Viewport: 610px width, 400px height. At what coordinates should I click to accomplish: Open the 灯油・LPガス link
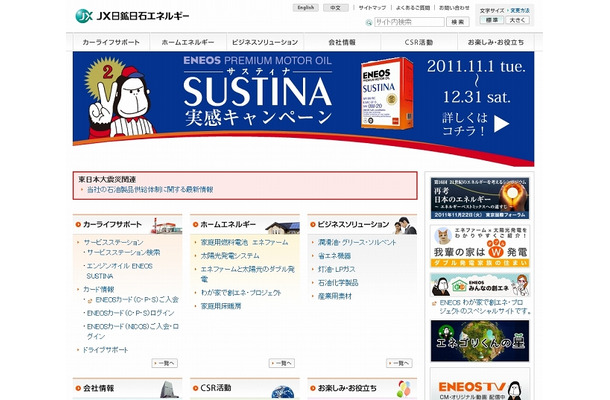pos(337,269)
